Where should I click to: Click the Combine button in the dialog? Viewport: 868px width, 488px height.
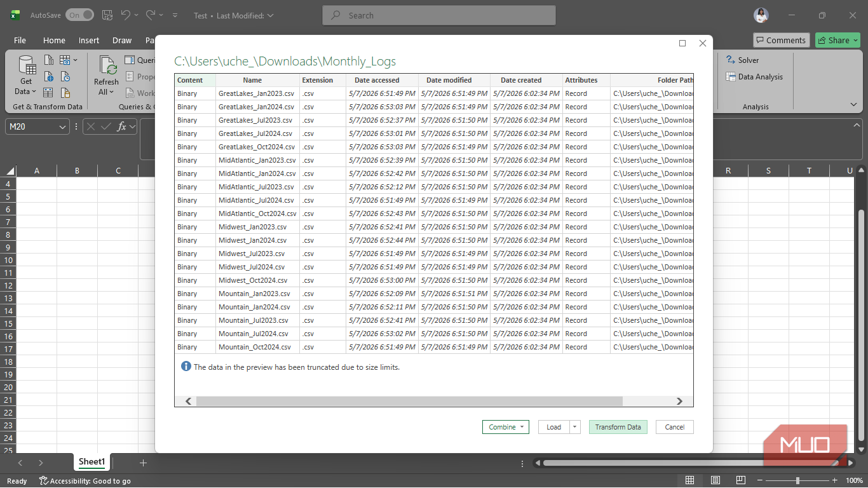point(506,427)
